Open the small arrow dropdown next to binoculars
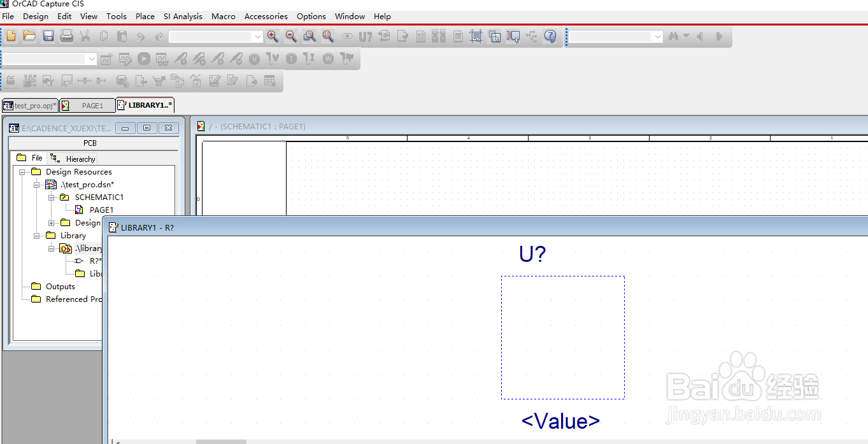 [x=686, y=36]
